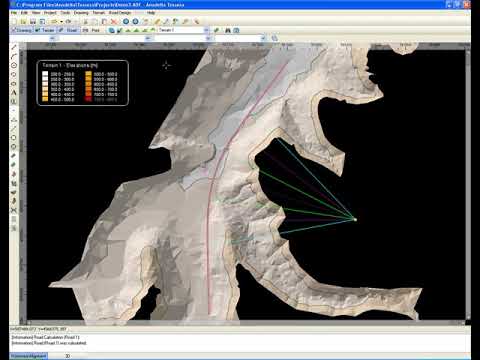Switch to the Drawing mode tab
480x360 pixels.
22,30
